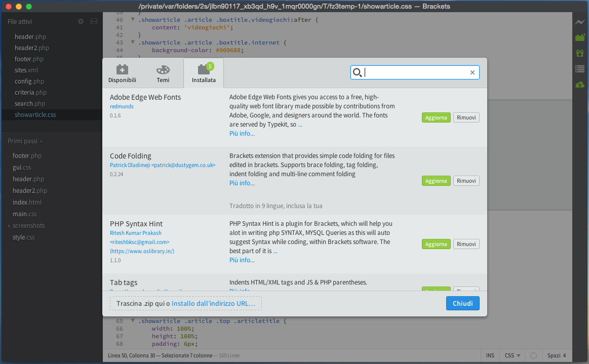Click into the extension search input field

click(x=415, y=72)
